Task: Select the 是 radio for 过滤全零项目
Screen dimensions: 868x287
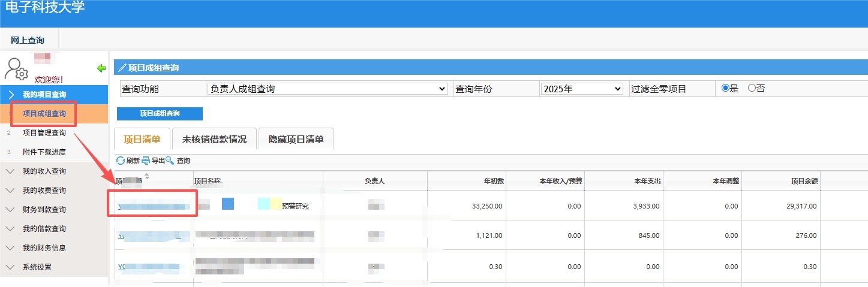Action: pyautogui.click(x=726, y=88)
